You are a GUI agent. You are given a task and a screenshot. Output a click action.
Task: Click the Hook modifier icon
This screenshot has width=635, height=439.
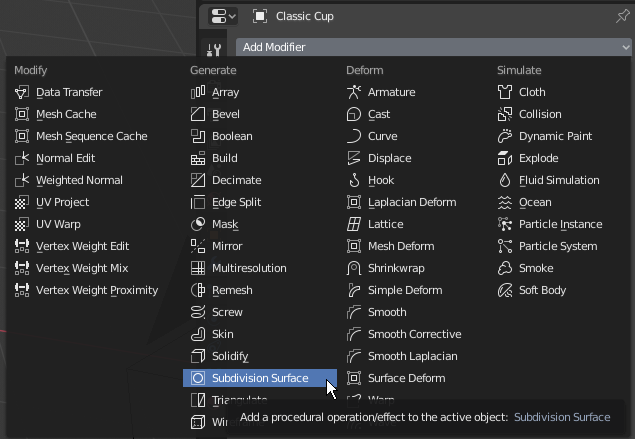coord(354,180)
